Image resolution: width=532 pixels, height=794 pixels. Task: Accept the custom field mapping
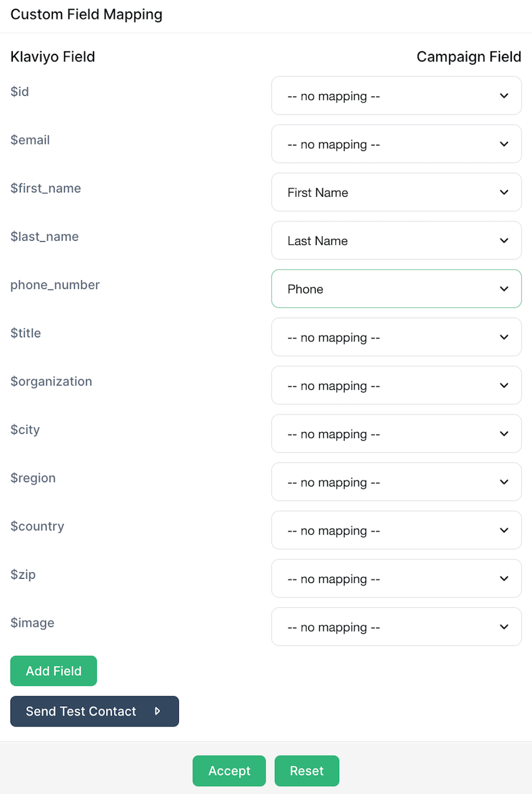229,770
